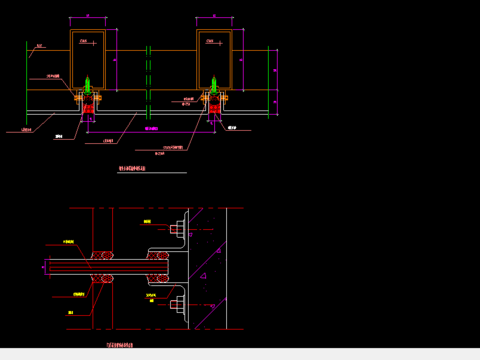Click the yellow label beside the upper bolt
This screenshot has width=480, height=360.
pyautogui.click(x=147, y=221)
